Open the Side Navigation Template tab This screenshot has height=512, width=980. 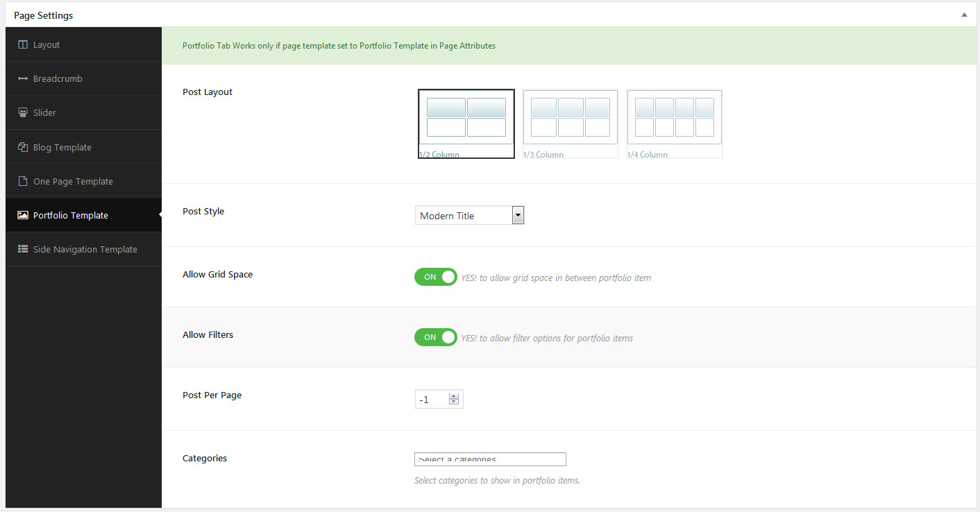coord(83,249)
